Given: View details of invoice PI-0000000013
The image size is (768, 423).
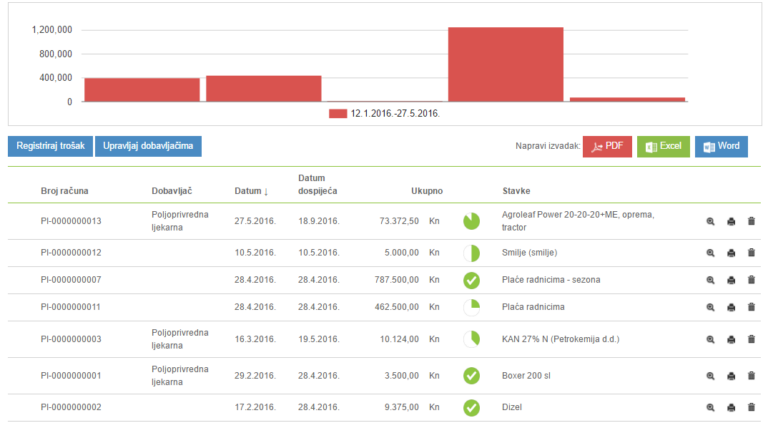Looking at the screenshot, I should pyautogui.click(x=710, y=221).
